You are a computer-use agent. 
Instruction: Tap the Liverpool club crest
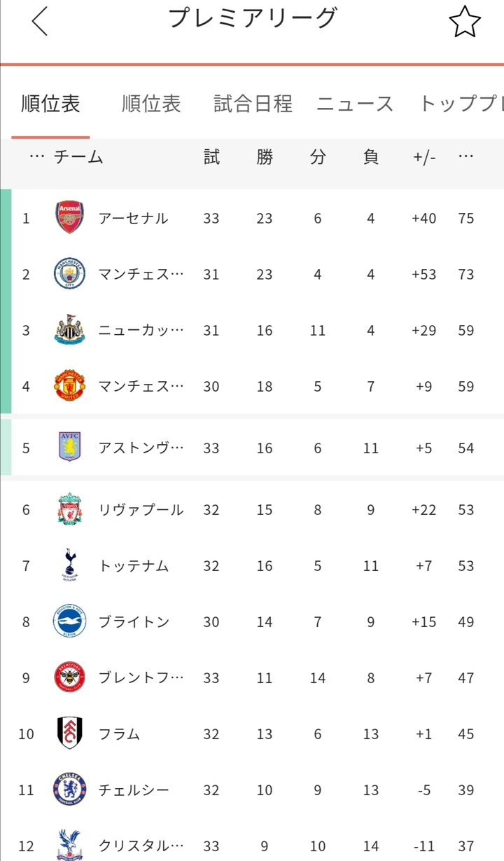[x=70, y=509]
